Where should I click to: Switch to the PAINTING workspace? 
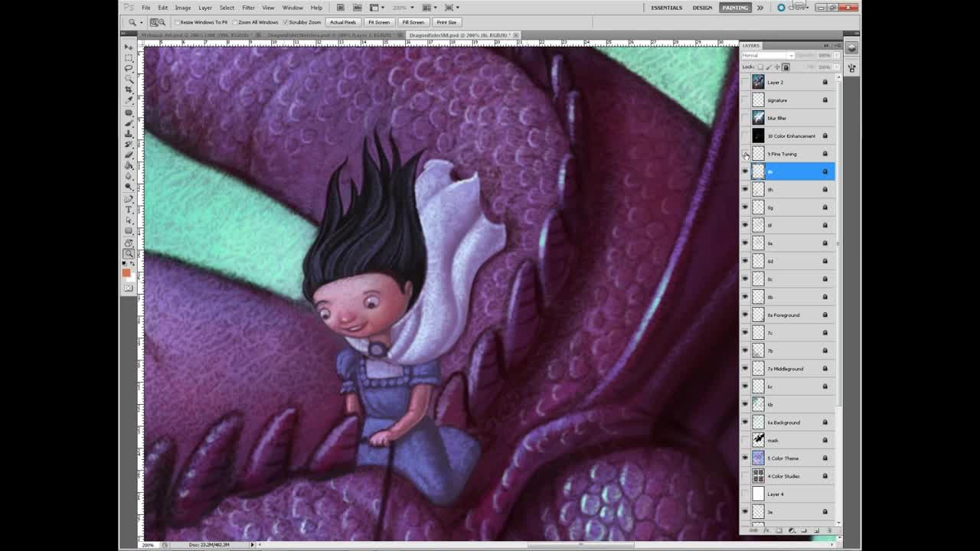point(735,8)
